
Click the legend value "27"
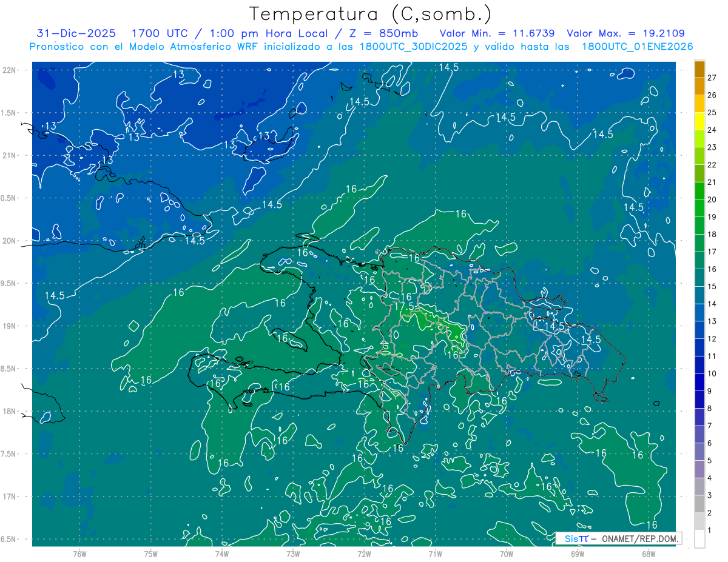712,78
